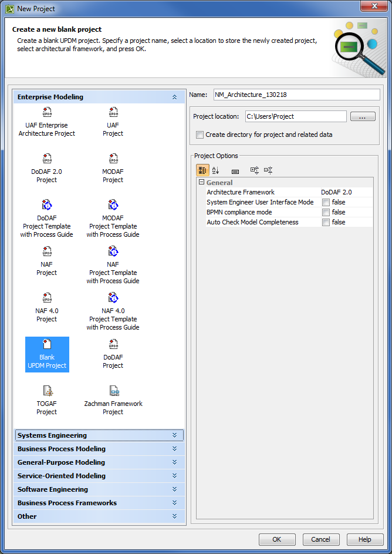Collapse the General options group

tap(201, 183)
